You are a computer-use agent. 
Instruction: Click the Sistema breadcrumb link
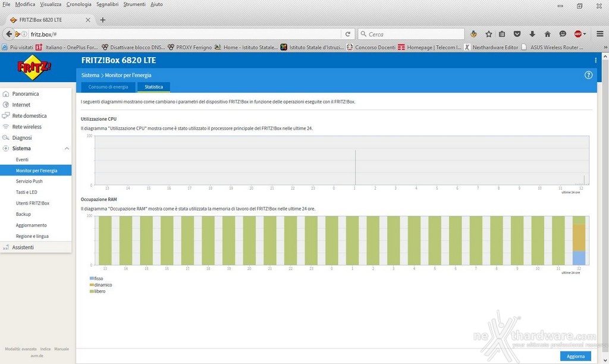(90, 75)
